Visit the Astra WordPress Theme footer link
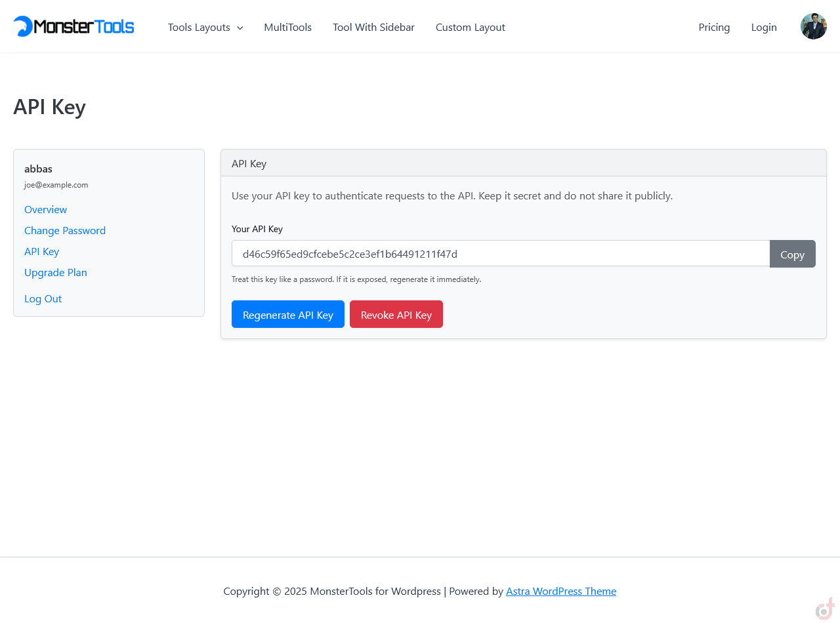 (560, 592)
